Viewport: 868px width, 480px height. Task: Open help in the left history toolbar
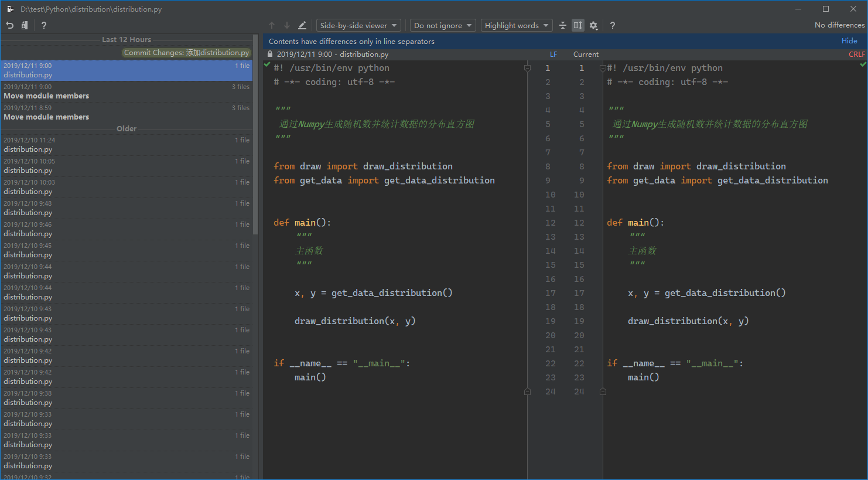click(44, 25)
